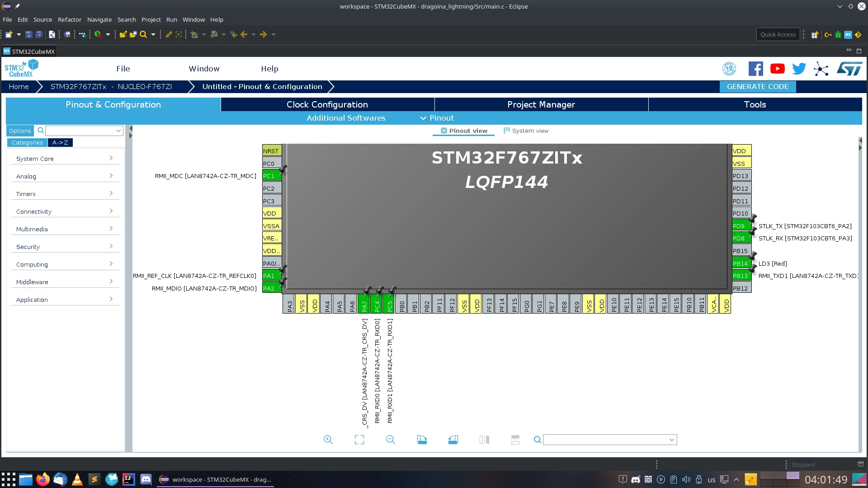Viewport: 868px width, 488px height.
Task: Click the horizontal split view icon
Action: click(x=515, y=440)
